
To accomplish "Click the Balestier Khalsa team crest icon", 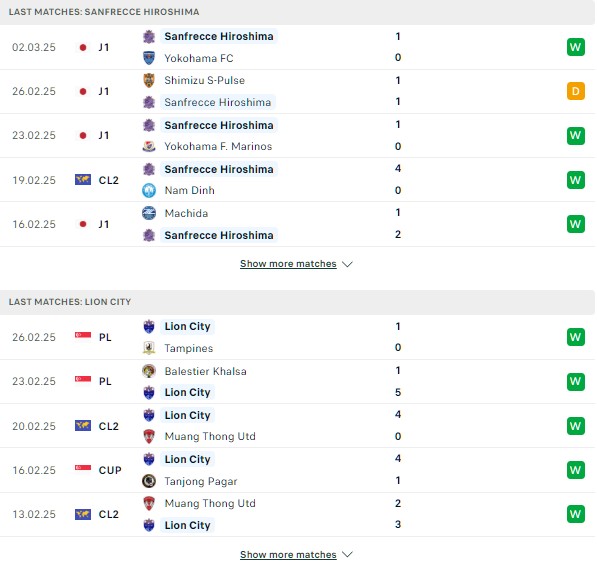I will click(x=149, y=371).
